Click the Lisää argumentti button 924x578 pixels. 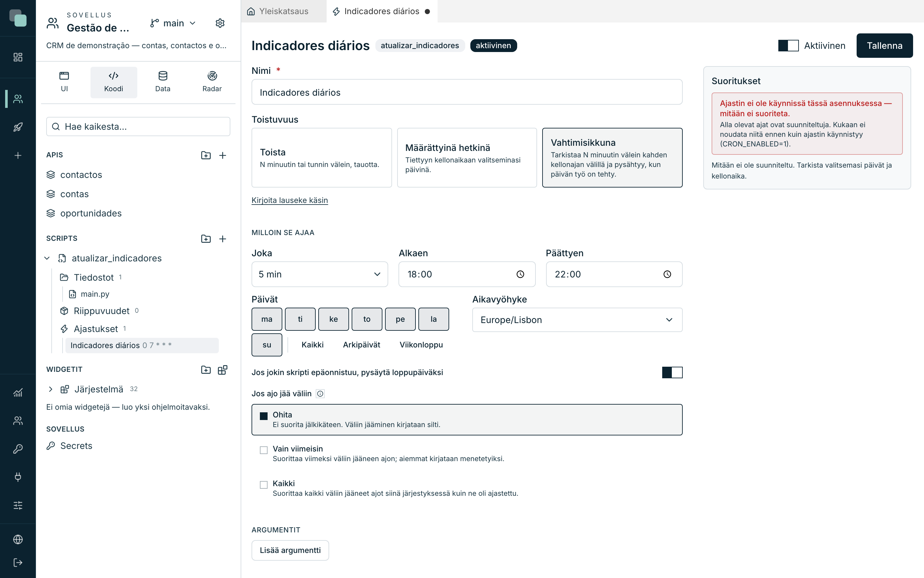tap(290, 550)
